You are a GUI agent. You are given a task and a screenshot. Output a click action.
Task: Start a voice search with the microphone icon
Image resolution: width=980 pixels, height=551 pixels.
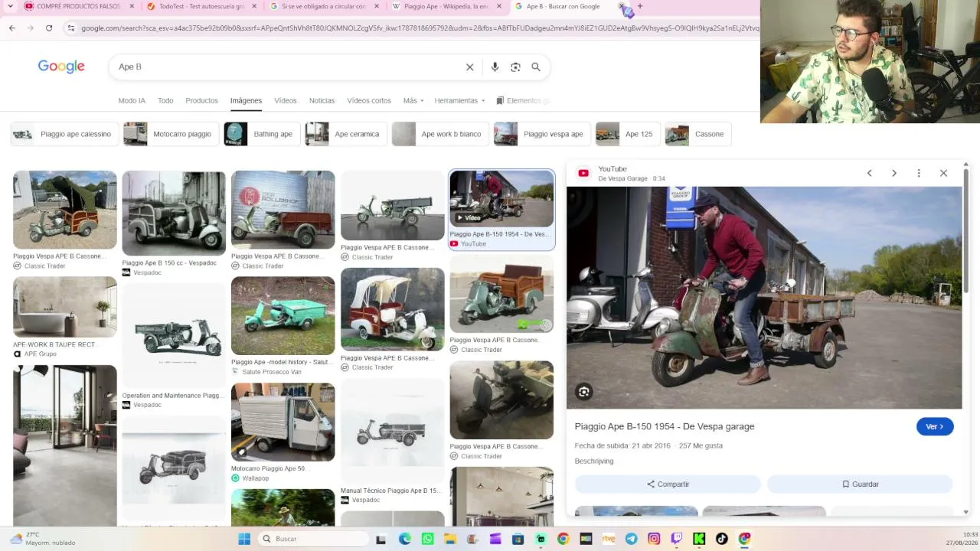point(495,67)
